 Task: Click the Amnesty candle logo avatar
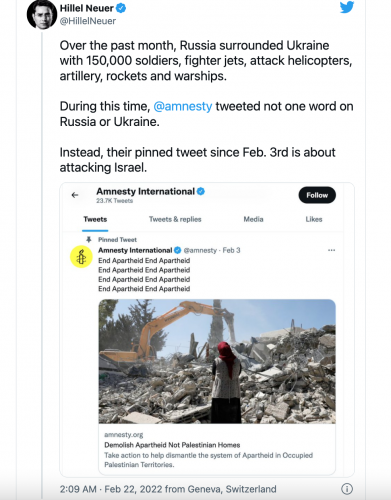(81, 257)
